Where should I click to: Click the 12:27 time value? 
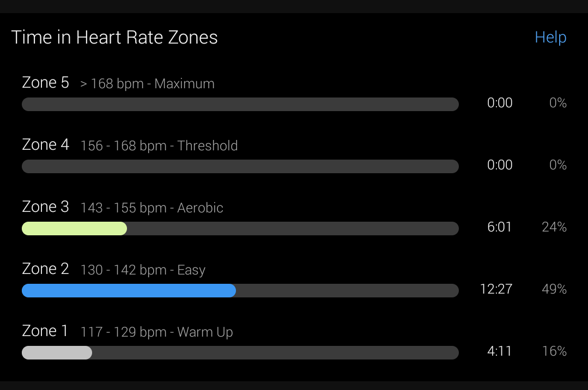pos(496,289)
